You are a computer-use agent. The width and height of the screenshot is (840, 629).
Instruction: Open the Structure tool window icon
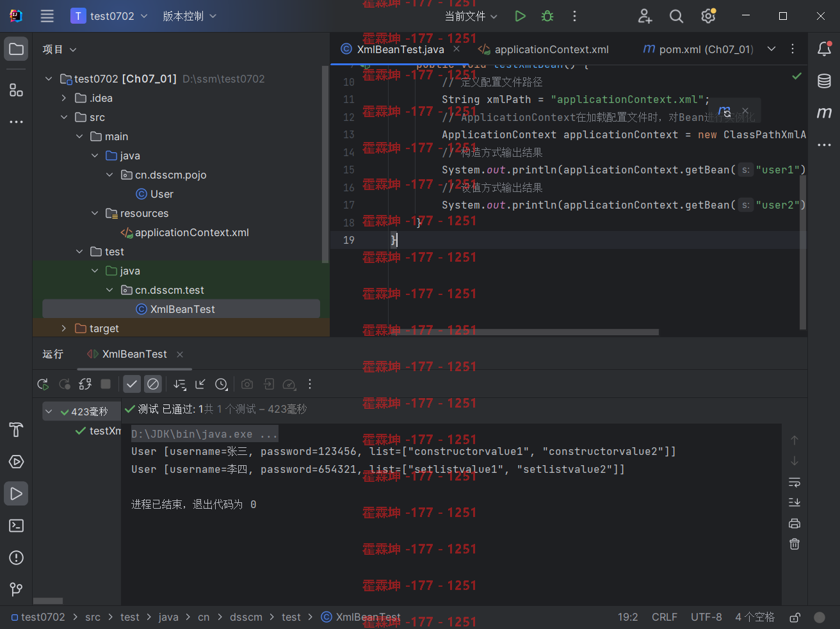point(17,90)
